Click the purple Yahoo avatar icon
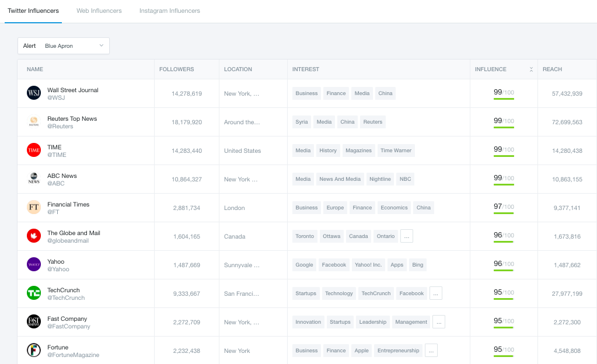 tap(34, 264)
